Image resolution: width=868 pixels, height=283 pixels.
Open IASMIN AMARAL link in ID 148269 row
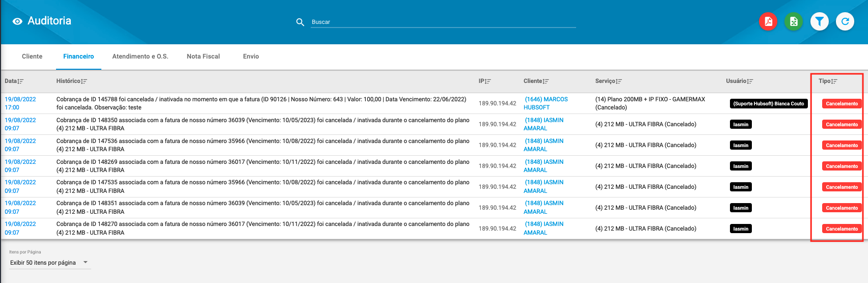(x=544, y=166)
